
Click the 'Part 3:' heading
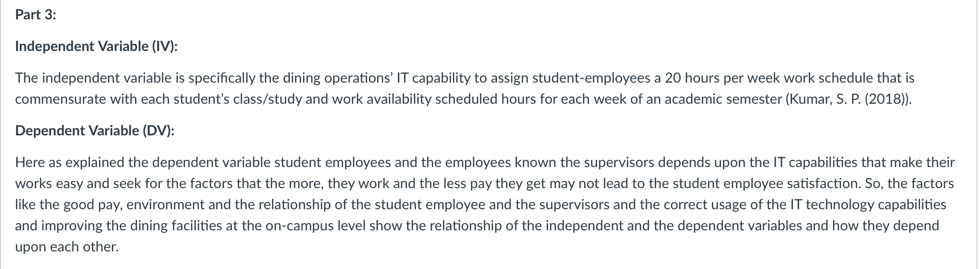(36, 15)
